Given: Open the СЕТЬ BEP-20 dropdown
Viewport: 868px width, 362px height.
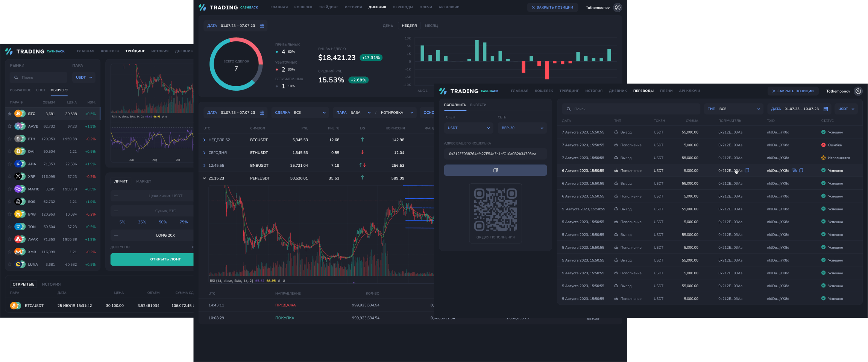Looking at the screenshot, I should [x=522, y=128].
